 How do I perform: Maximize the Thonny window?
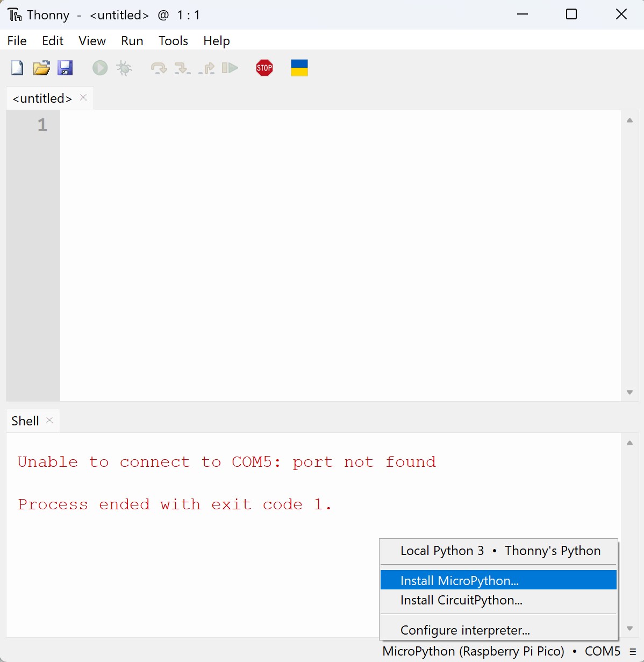point(571,15)
